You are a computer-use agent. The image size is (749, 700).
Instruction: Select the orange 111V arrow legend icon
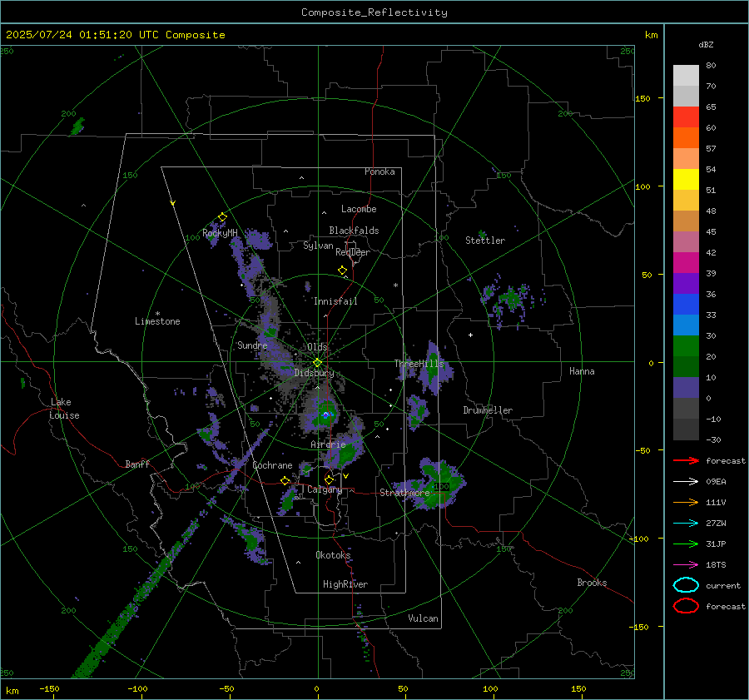[686, 502]
